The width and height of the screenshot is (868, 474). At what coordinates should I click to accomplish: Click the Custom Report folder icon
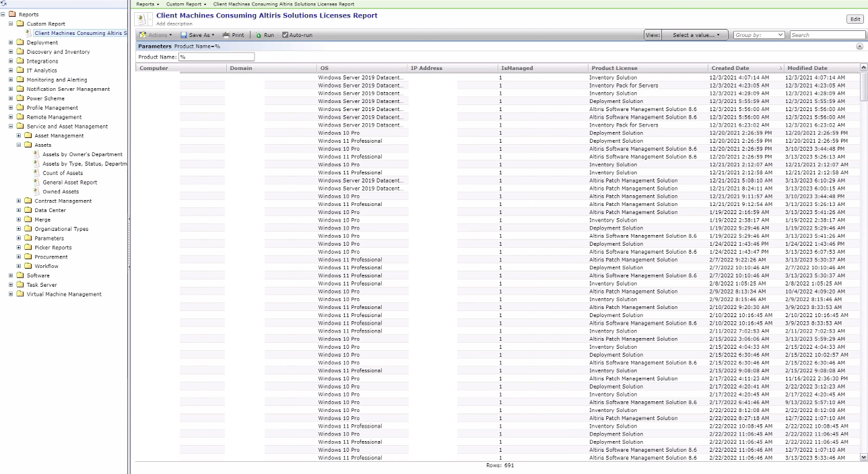20,24
